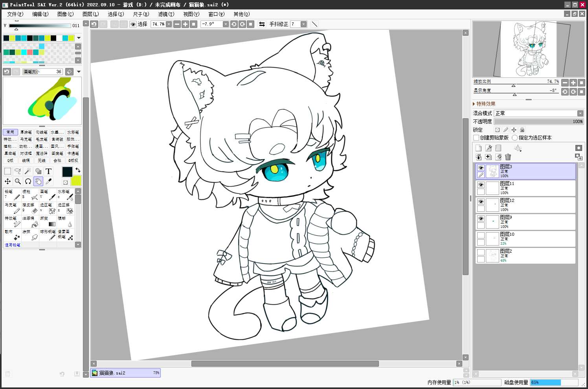
Task: Click the yellow background color swatch
Action: [x=76, y=180]
